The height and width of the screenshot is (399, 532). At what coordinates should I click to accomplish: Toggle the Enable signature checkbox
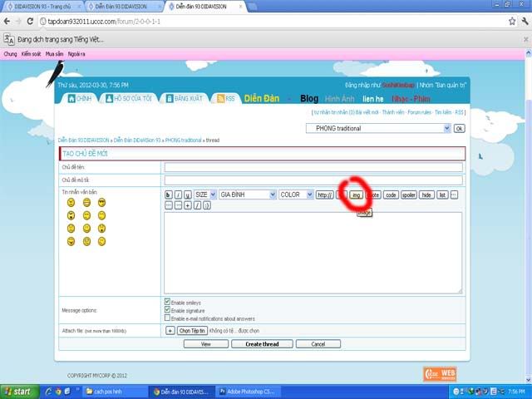point(167,310)
